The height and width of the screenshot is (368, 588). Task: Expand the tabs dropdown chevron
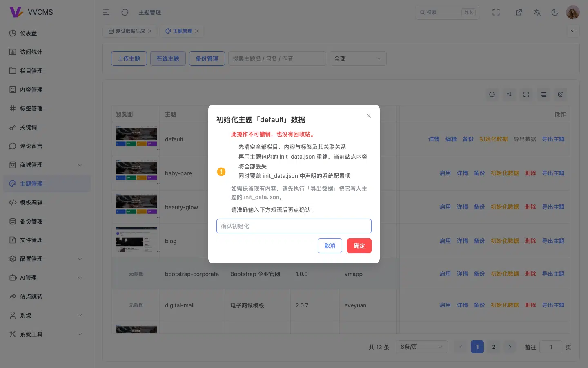(573, 31)
